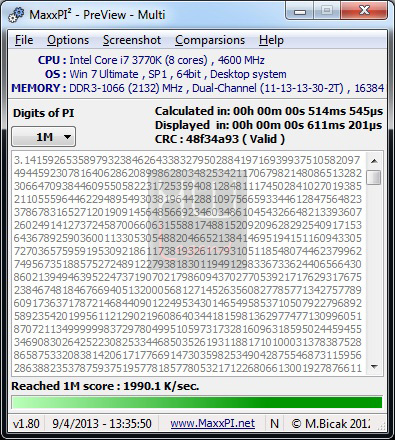This screenshot has width=395, height=440.
Task: Click inside the PI digits text area
Action: (188, 264)
